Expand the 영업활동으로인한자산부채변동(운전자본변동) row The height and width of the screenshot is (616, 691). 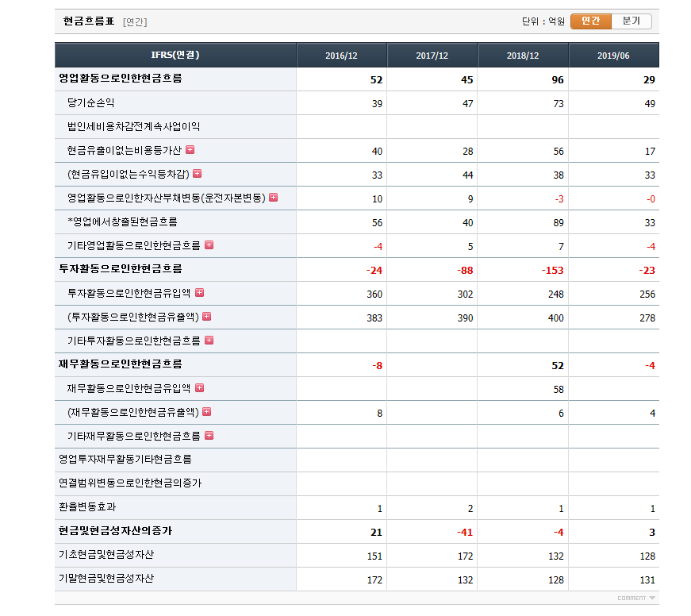tap(273, 198)
